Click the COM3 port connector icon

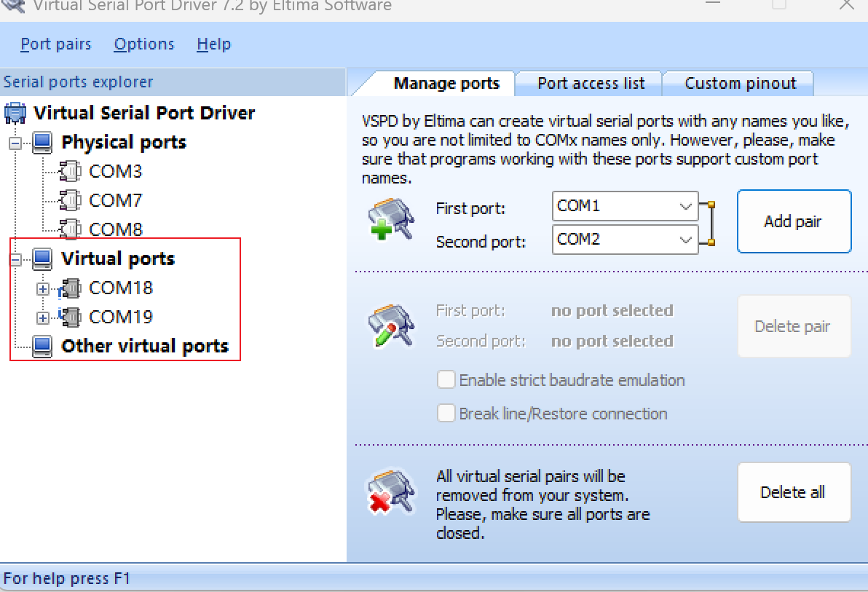click(x=71, y=172)
